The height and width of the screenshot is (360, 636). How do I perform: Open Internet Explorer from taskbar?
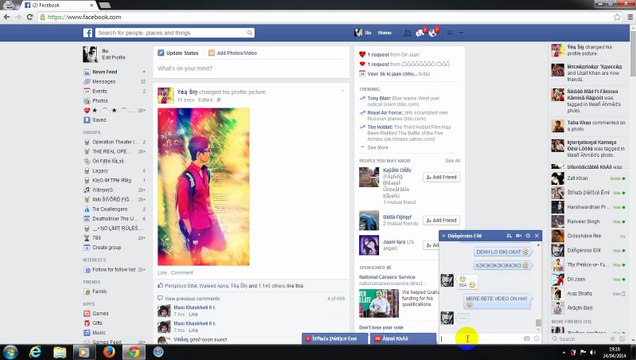pyautogui.click(x=35, y=352)
